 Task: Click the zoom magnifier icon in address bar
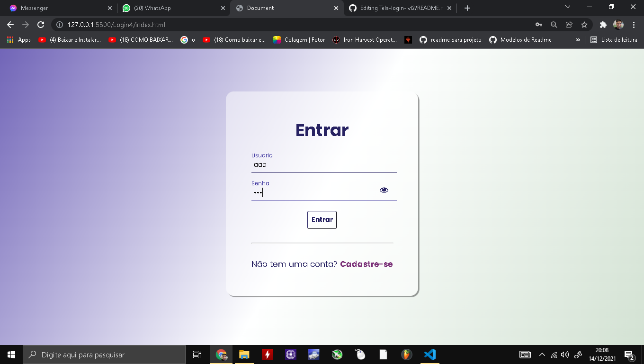(554, 24)
